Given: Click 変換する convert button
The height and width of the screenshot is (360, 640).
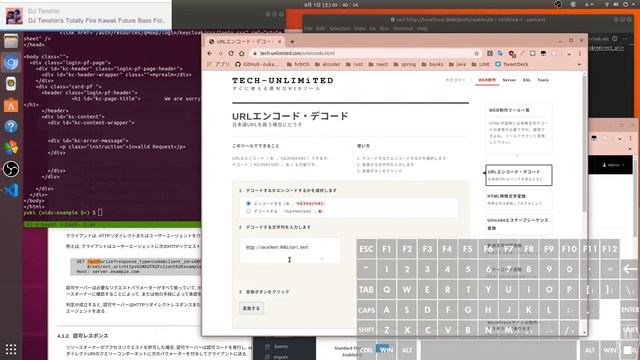Looking at the screenshot, I should pyautogui.click(x=251, y=308).
